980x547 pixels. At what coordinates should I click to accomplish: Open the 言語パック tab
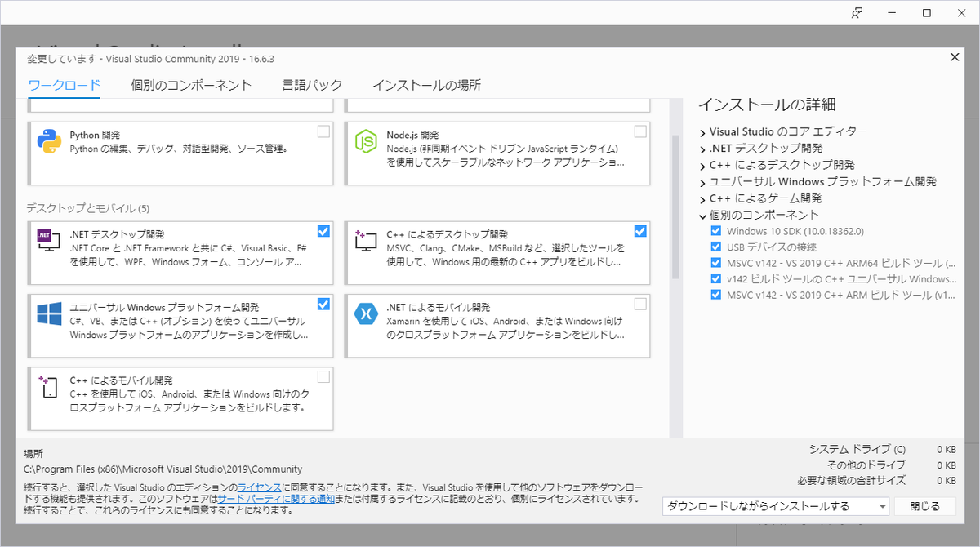pyautogui.click(x=312, y=84)
